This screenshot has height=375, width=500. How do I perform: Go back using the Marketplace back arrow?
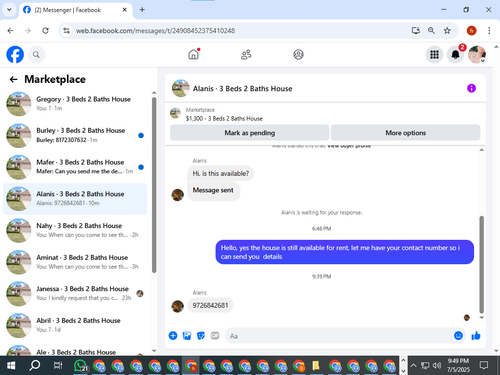13,79
